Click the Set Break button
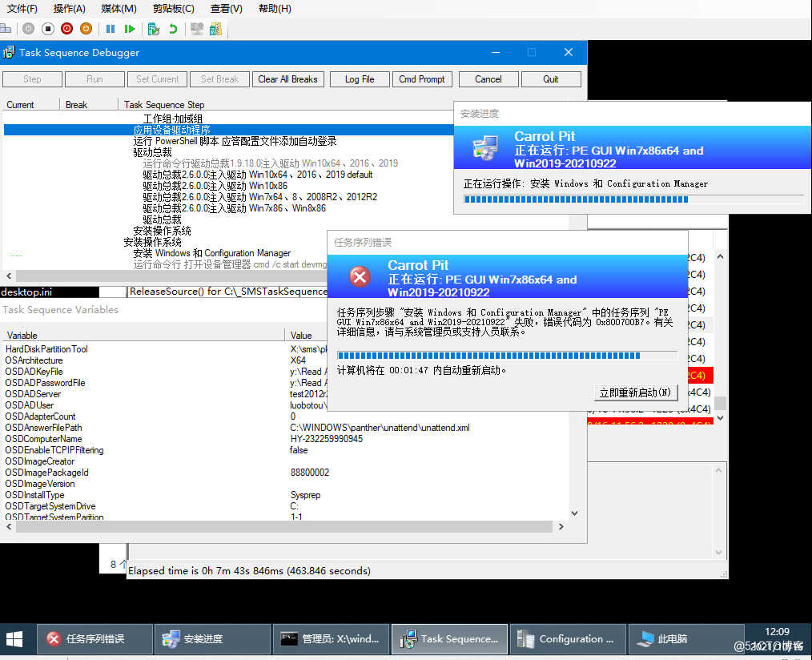 (x=219, y=79)
